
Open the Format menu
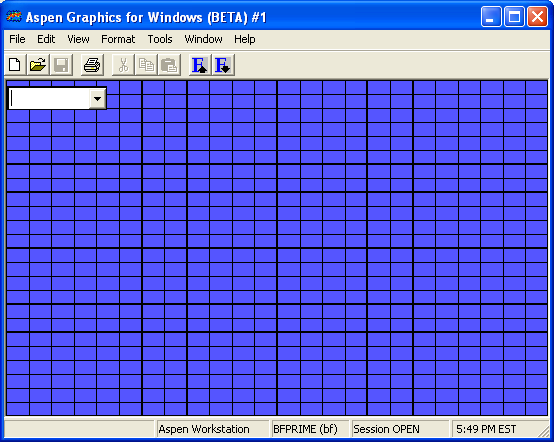click(118, 39)
